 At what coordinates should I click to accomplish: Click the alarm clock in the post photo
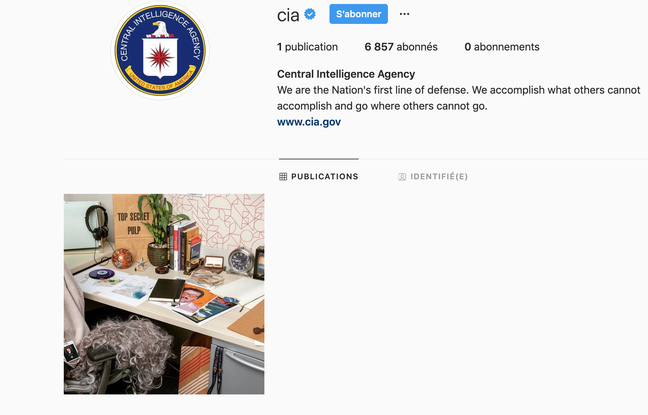241,261
